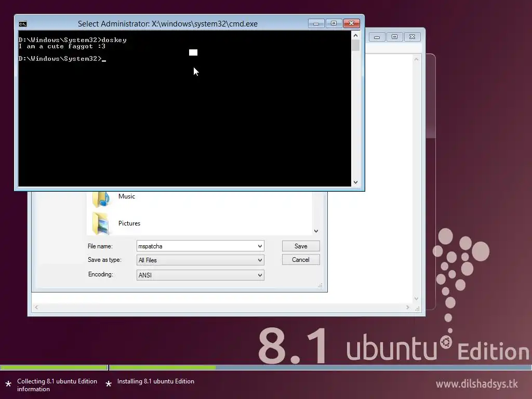The height and width of the screenshot is (399, 532).
Task: Click the cmd.exe title bar text
Action: coord(168,24)
